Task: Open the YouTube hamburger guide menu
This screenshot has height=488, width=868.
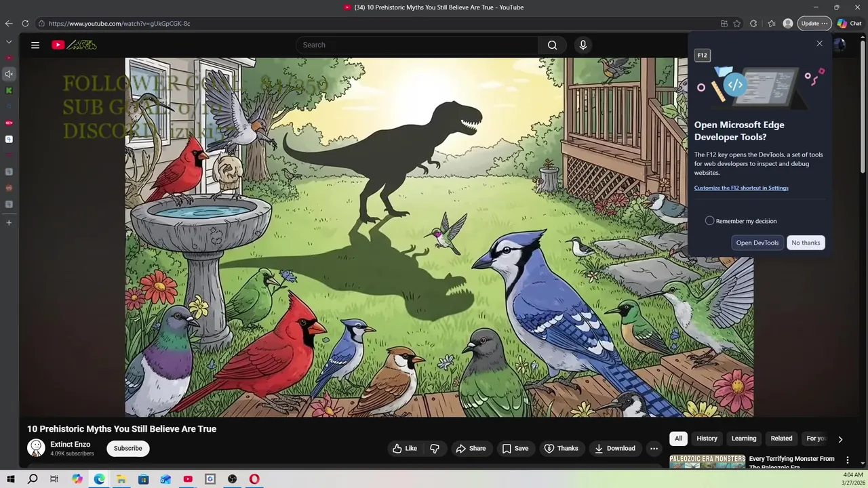Action: pos(35,45)
